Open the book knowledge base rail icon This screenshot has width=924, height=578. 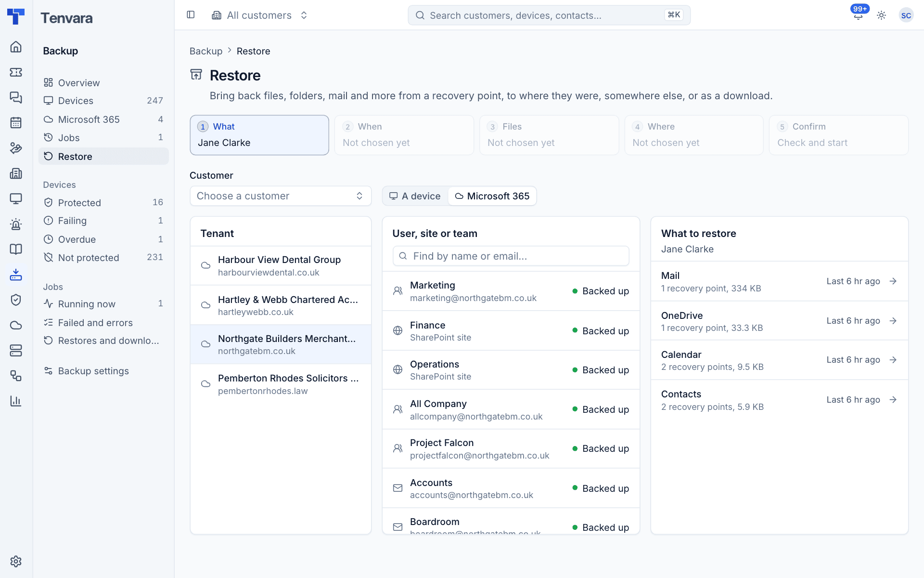[x=16, y=249]
